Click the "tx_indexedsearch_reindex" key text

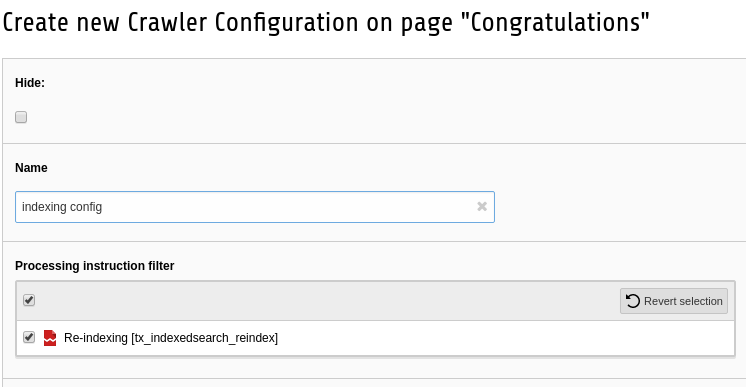coord(205,337)
